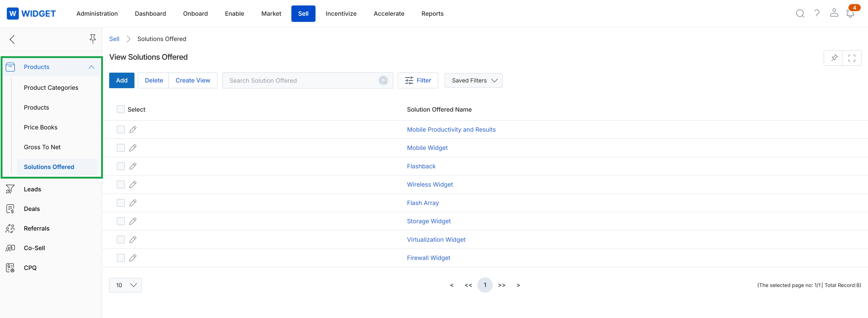Open the Market menu
The height and width of the screenshot is (318, 868).
[x=271, y=13]
